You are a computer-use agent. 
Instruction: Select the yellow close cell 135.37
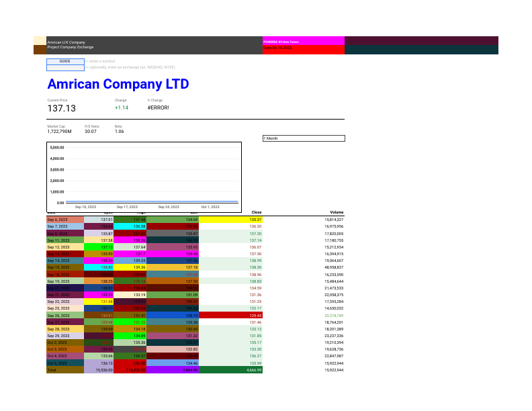(x=230, y=220)
